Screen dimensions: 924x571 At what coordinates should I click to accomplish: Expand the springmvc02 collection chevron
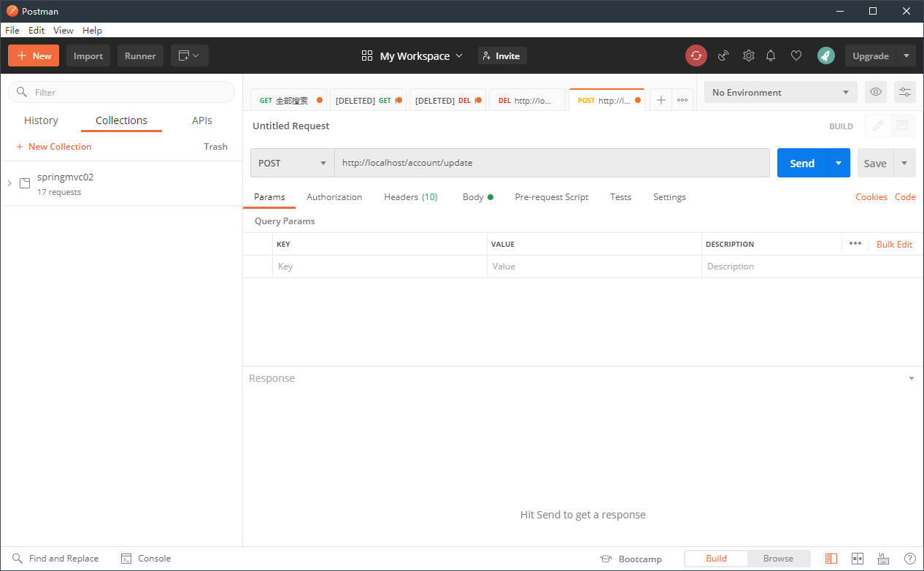point(9,183)
